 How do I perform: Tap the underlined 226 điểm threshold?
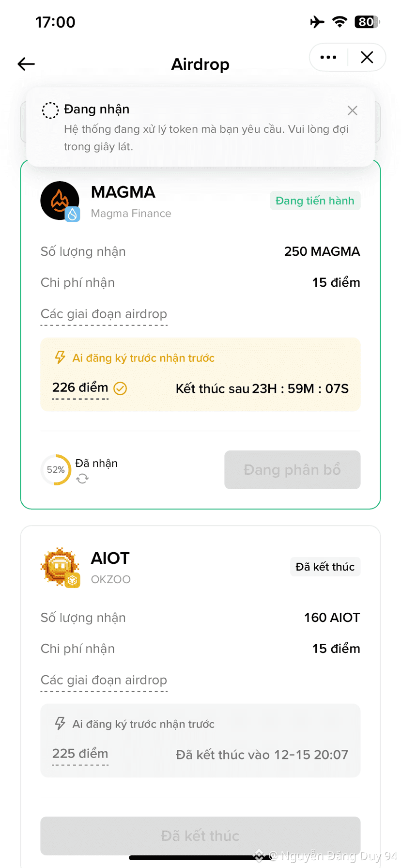point(80,388)
